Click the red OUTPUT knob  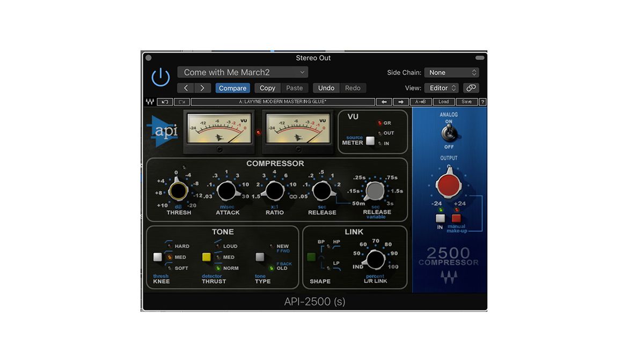(x=449, y=185)
